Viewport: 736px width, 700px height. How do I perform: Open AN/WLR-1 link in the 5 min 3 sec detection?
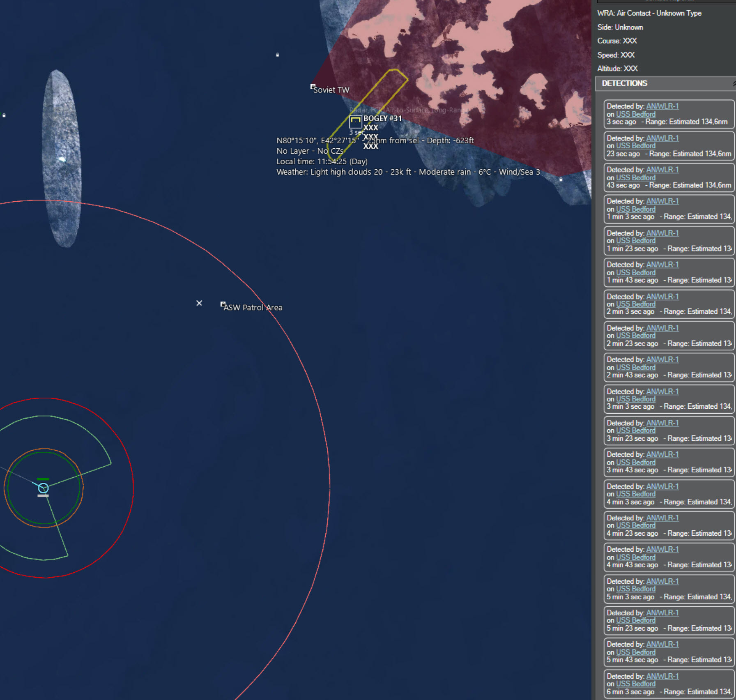pyautogui.click(x=662, y=581)
